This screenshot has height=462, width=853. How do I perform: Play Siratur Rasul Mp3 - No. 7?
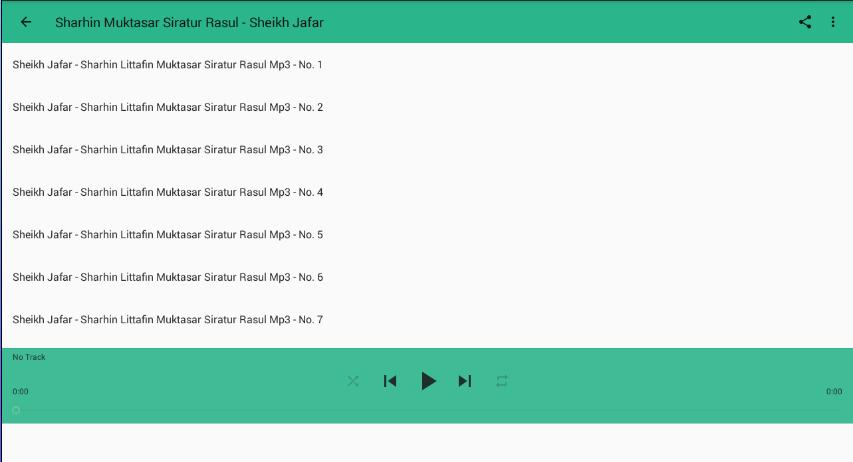428,319
